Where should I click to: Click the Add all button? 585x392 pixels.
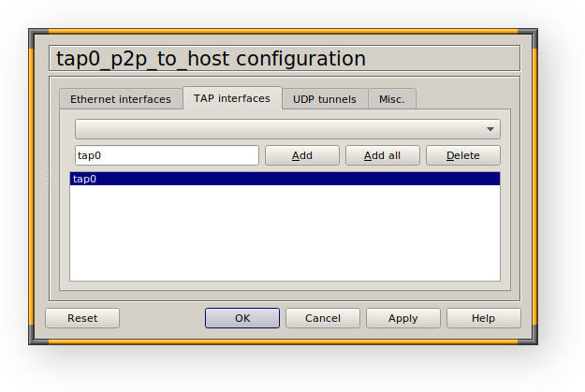383,155
